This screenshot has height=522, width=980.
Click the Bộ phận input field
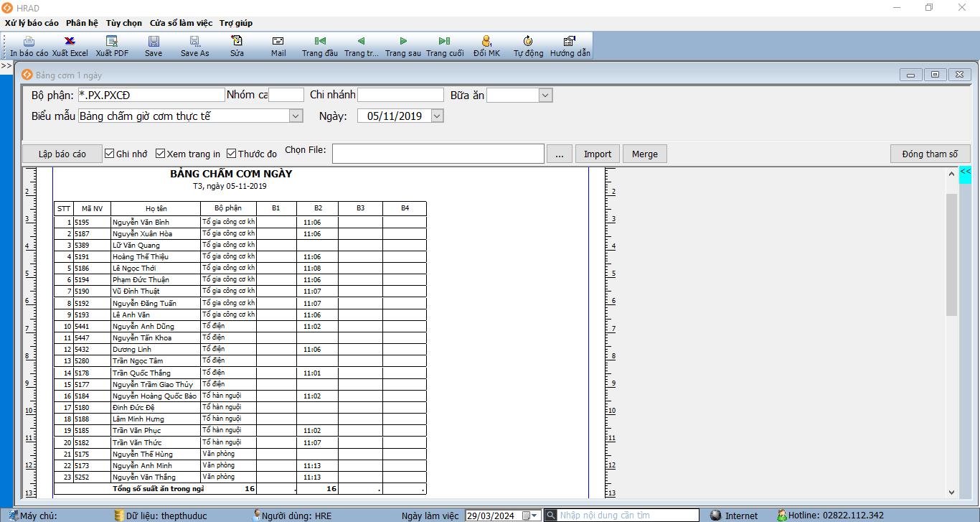151,95
